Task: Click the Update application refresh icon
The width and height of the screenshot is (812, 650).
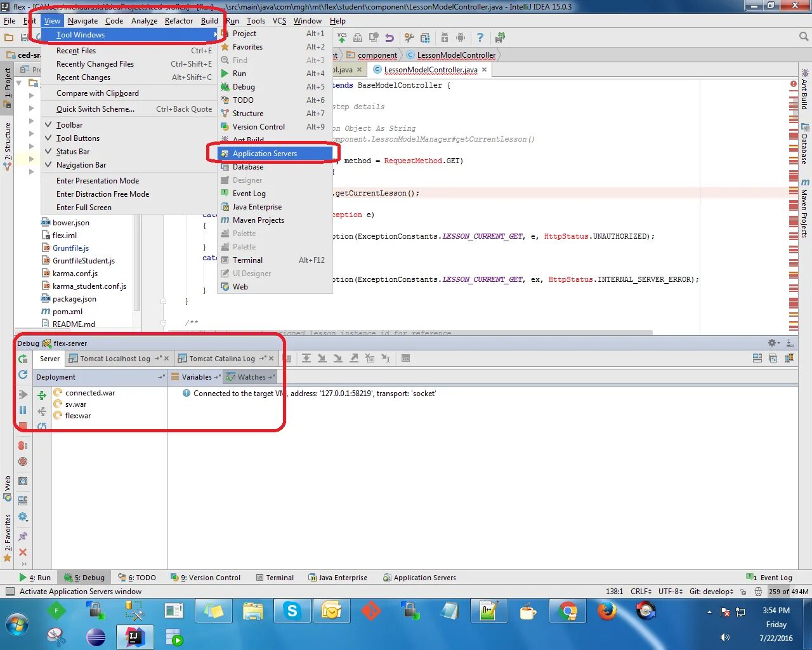Action: pos(23,375)
